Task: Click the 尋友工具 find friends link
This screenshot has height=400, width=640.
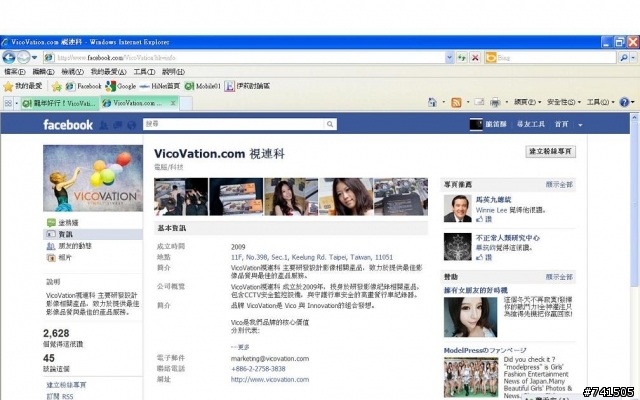Action: click(x=531, y=124)
